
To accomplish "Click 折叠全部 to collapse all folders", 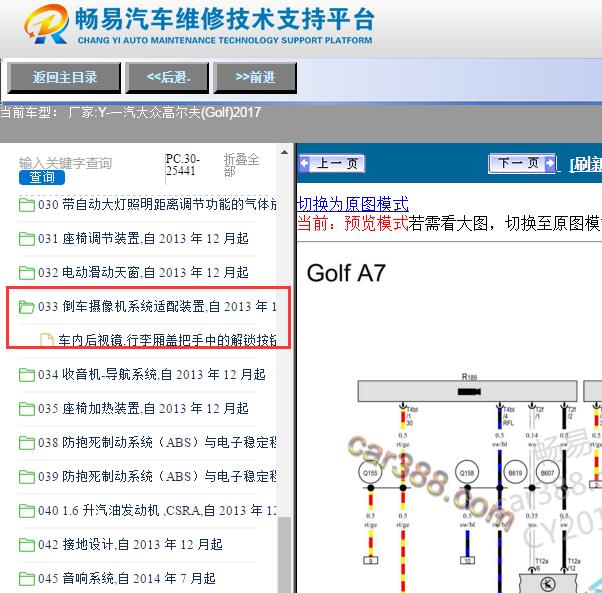I will click(x=241, y=165).
